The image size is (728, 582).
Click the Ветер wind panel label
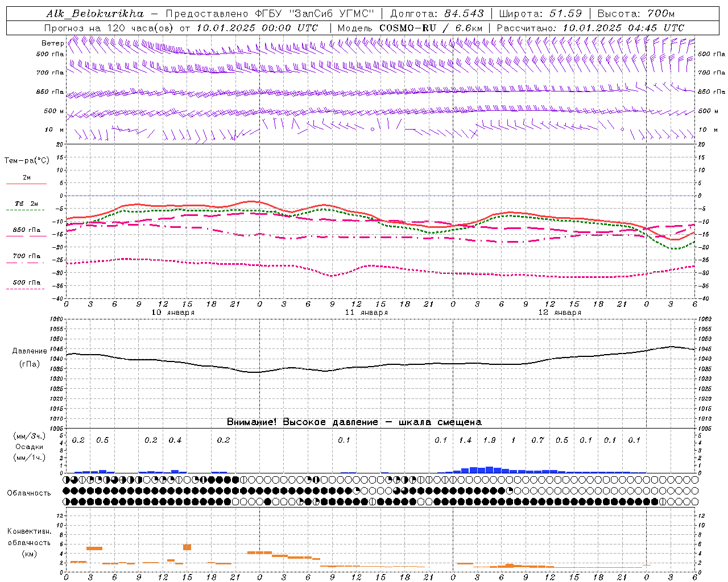point(52,43)
